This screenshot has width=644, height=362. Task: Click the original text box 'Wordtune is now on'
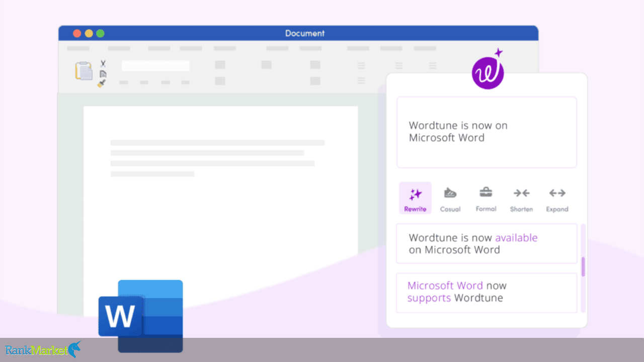pyautogui.click(x=487, y=132)
